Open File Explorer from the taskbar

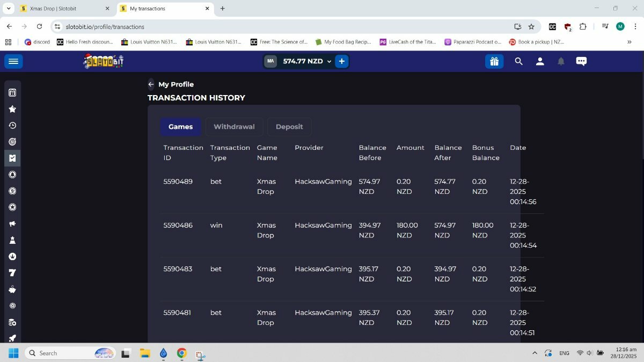(145, 353)
